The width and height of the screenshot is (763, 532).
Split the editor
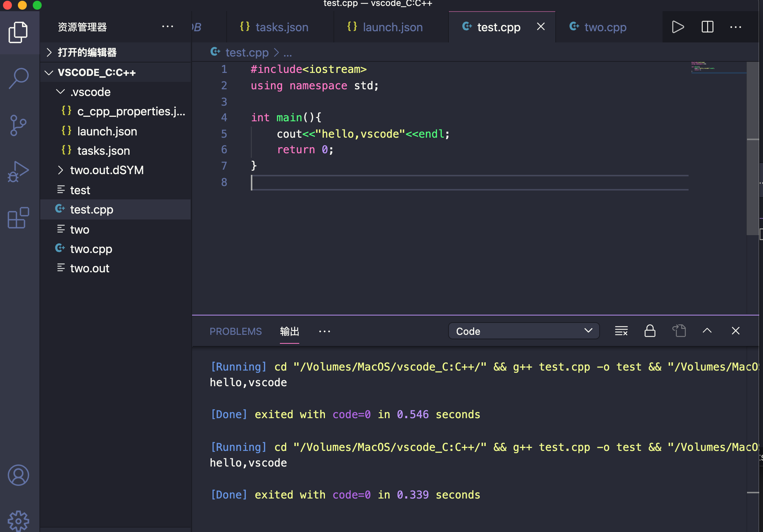pos(706,26)
